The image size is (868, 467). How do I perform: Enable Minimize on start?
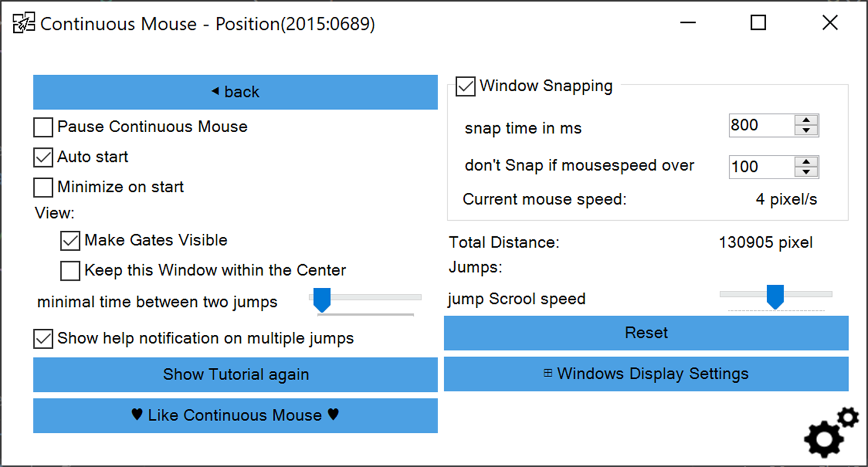point(43,187)
